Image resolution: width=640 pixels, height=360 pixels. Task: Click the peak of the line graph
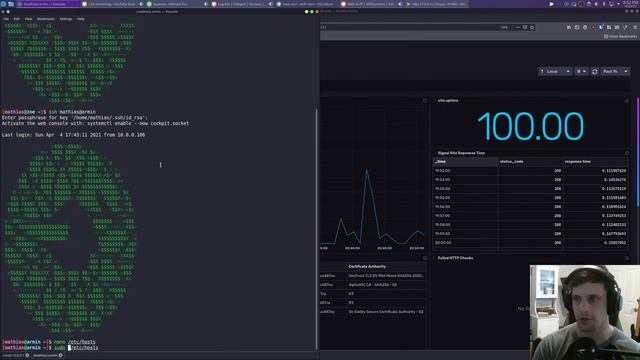tap(367, 169)
